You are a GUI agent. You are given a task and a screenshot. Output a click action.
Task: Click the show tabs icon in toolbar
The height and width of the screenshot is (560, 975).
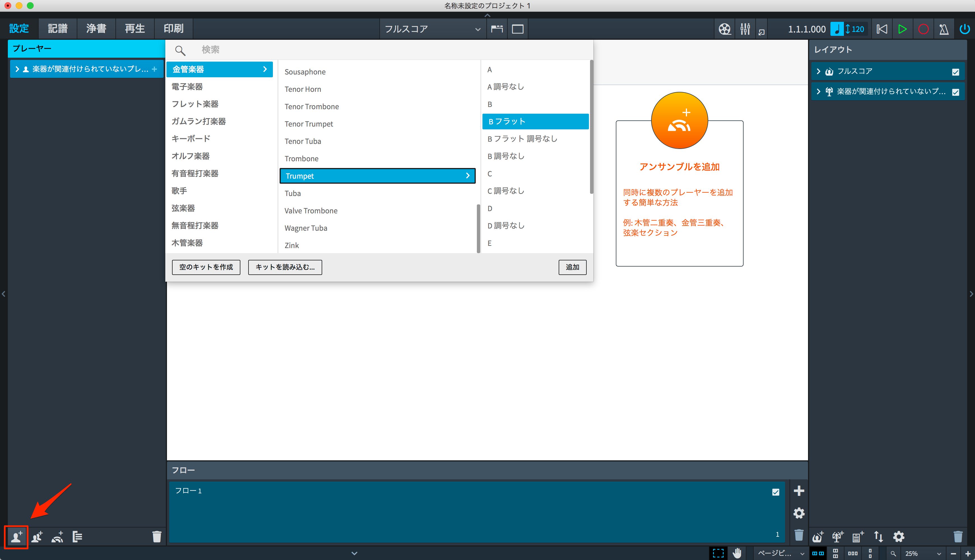(x=497, y=29)
